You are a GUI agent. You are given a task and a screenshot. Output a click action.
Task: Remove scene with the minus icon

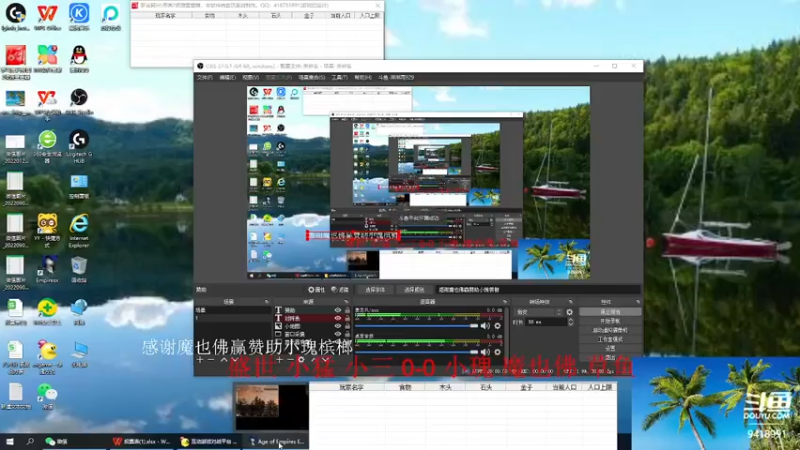[x=211, y=360]
